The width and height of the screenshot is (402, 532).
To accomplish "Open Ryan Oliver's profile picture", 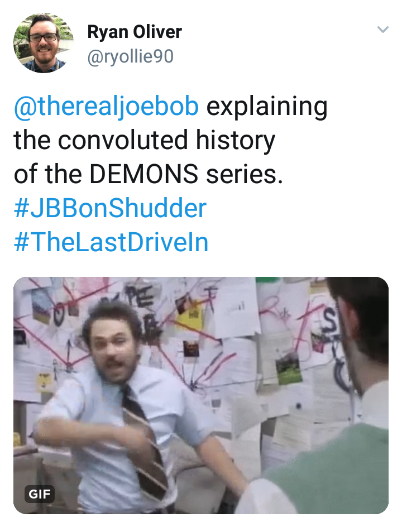I will click(x=44, y=43).
